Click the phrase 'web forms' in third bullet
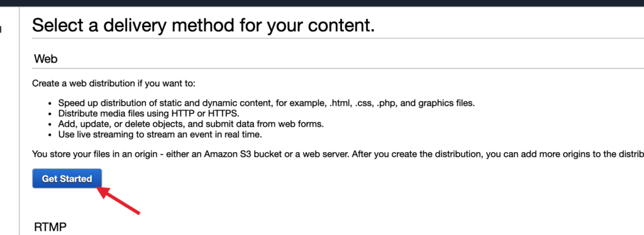 coord(309,124)
